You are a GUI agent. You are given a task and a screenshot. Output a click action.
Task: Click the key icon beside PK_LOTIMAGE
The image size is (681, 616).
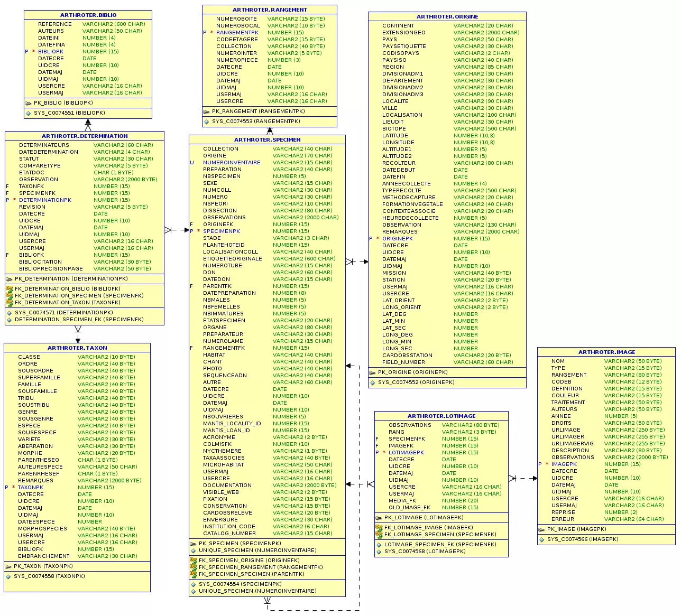point(379,518)
